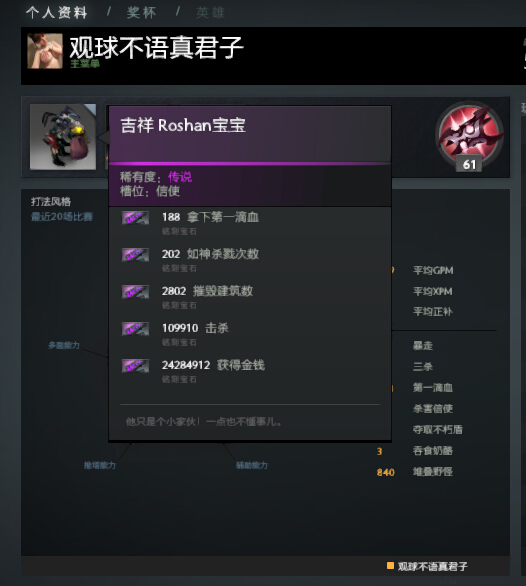Click the 主菜单 link under player name
The height and width of the screenshot is (586, 526).
(x=85, y=64)
